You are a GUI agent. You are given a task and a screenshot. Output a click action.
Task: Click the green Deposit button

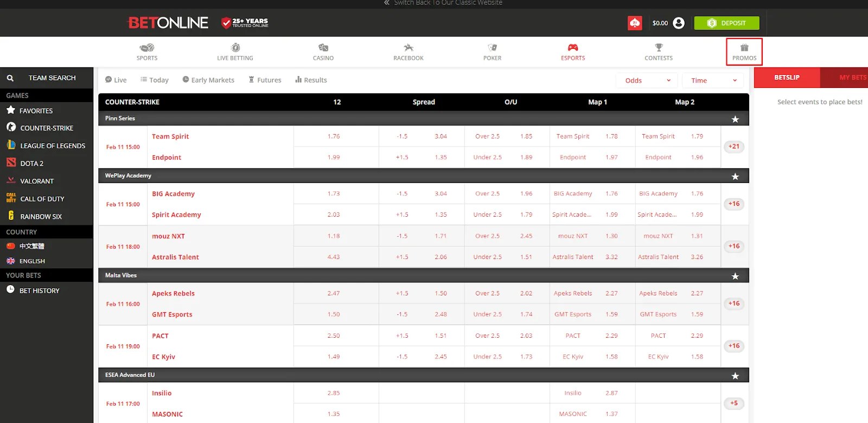(x=726, y=23)
